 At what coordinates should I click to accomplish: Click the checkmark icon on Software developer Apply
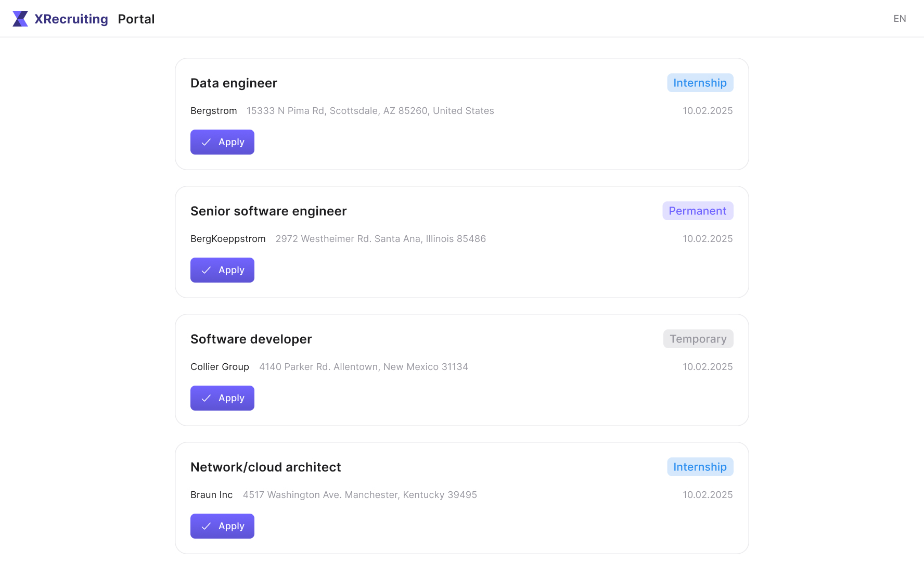click(x=206, y=398)
